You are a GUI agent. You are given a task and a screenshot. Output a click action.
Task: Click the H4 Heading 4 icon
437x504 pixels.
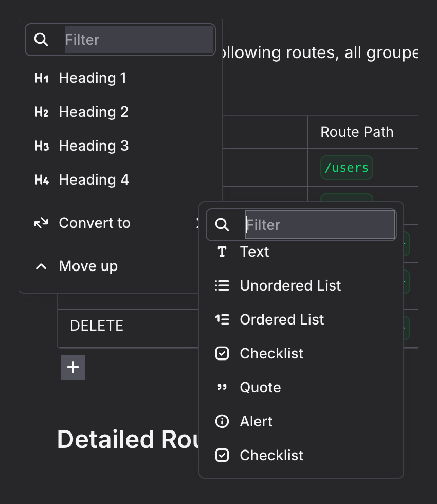[41, 180]
